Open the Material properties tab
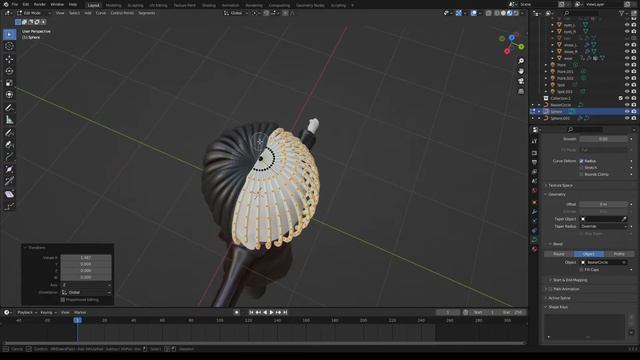The image size is (640, 360). (x=534, y=249)
